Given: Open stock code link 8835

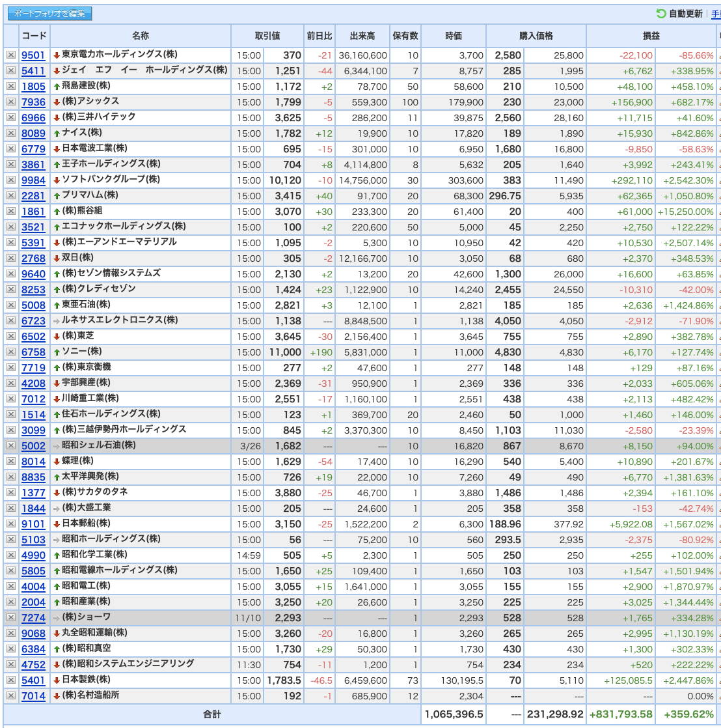Looking at the screenshot, I should [33, 477].
